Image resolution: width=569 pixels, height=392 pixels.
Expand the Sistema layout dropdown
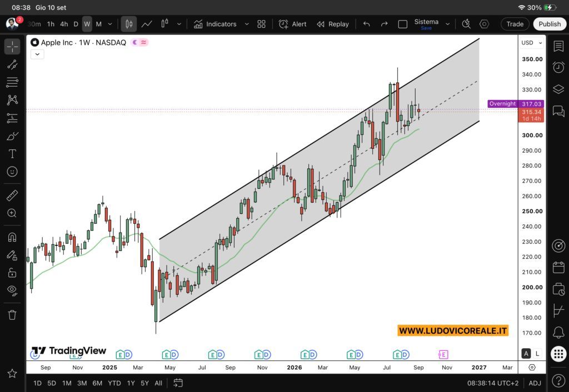pos(448,24)
